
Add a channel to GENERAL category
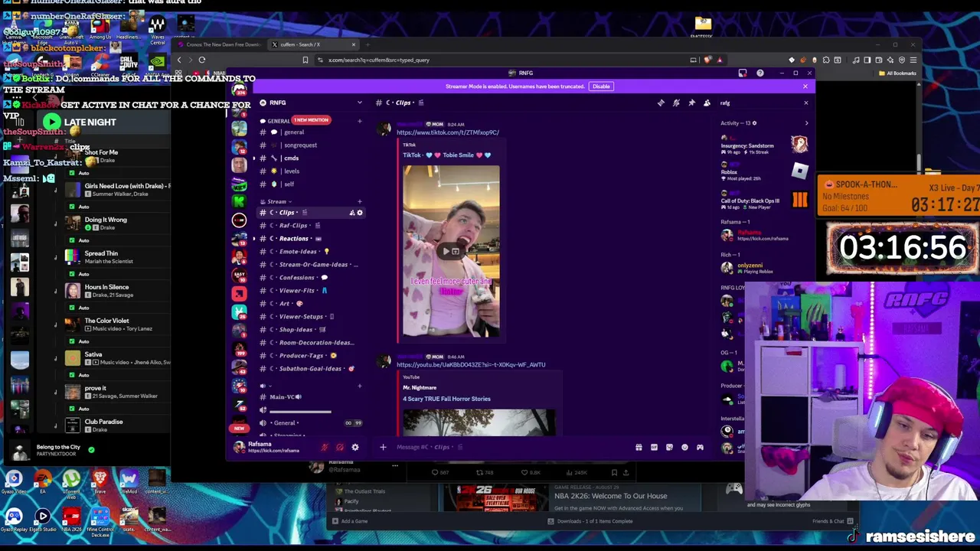pyautogui.click(x=360, y=121)
